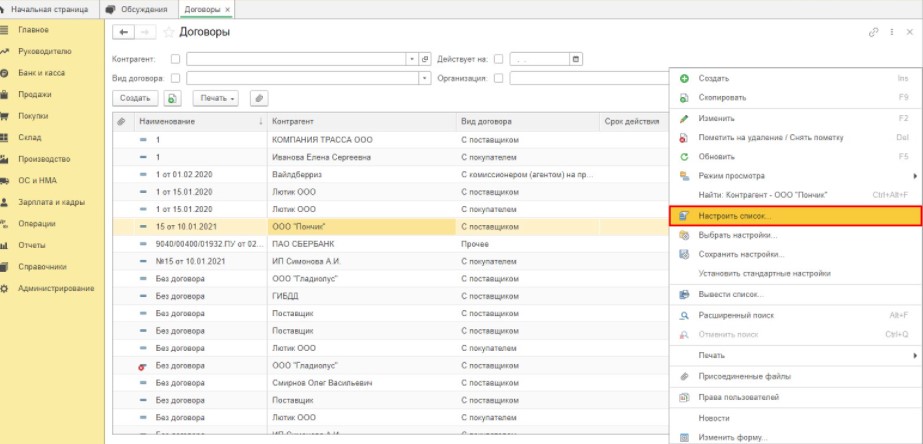Click the copy document icon beside Создать
The height and width of the screenshot is (444, 923).
tap(172, 98)
